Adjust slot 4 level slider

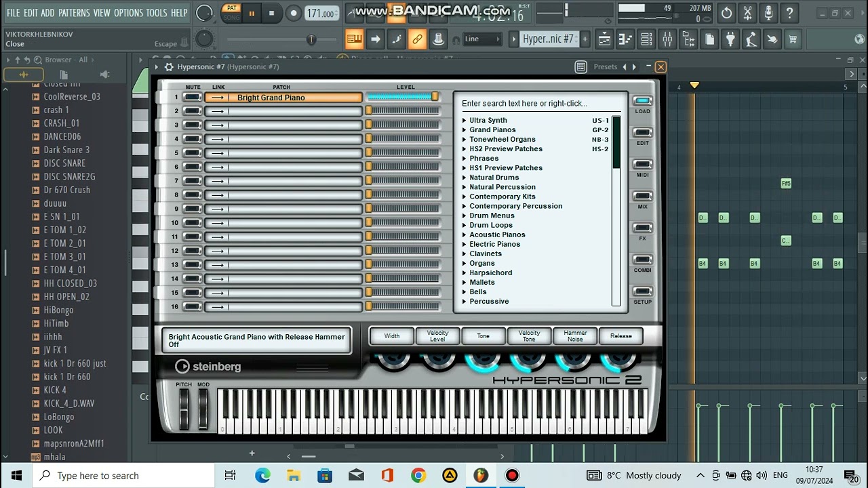[403, 139]
